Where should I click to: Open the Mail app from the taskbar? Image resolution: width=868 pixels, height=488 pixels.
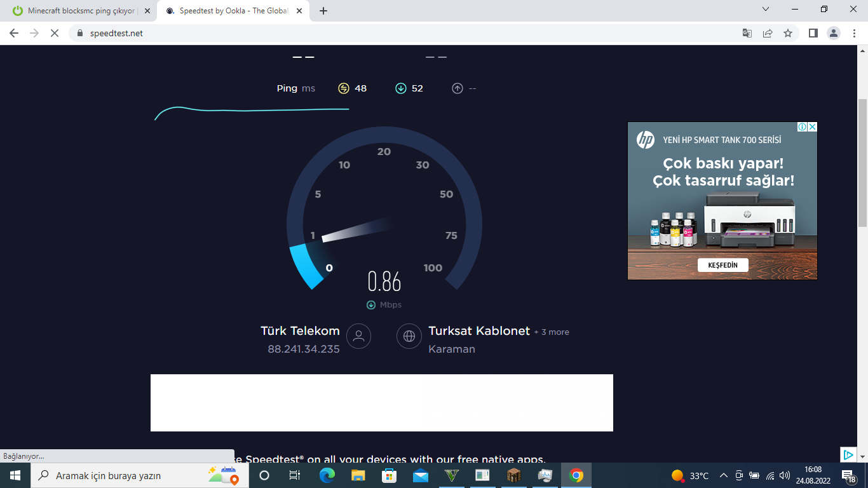click(x=420, y=475)
